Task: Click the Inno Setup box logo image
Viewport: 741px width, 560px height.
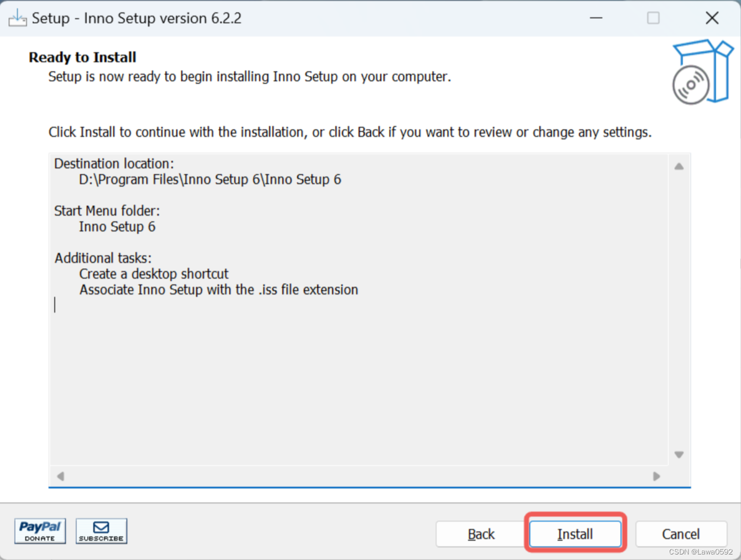Action: (x=701, y=71)
